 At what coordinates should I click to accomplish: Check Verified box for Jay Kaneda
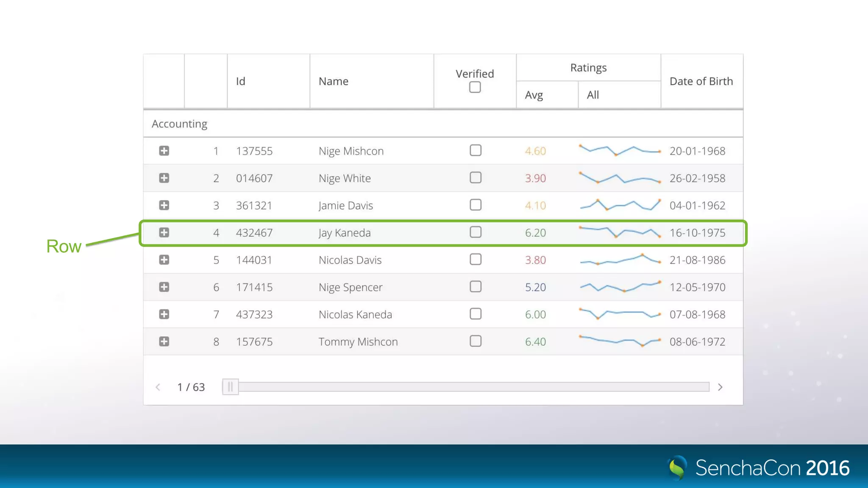pos(476,232)
